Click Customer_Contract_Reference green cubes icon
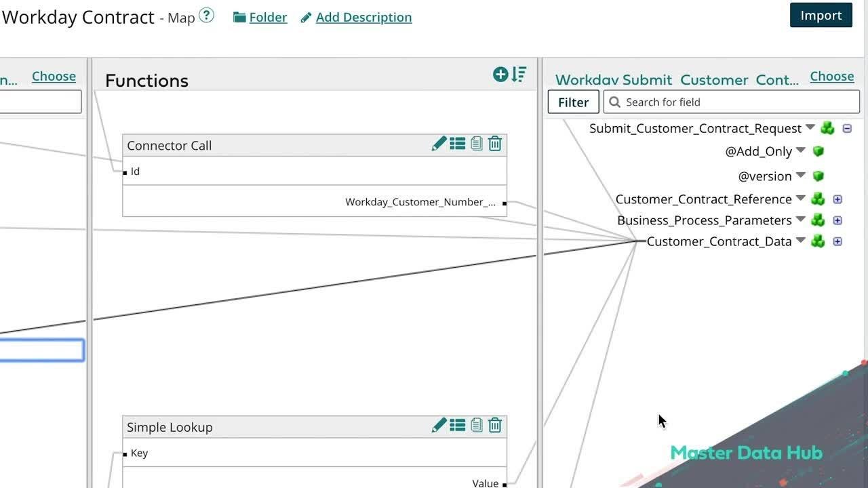 point(818,199)
